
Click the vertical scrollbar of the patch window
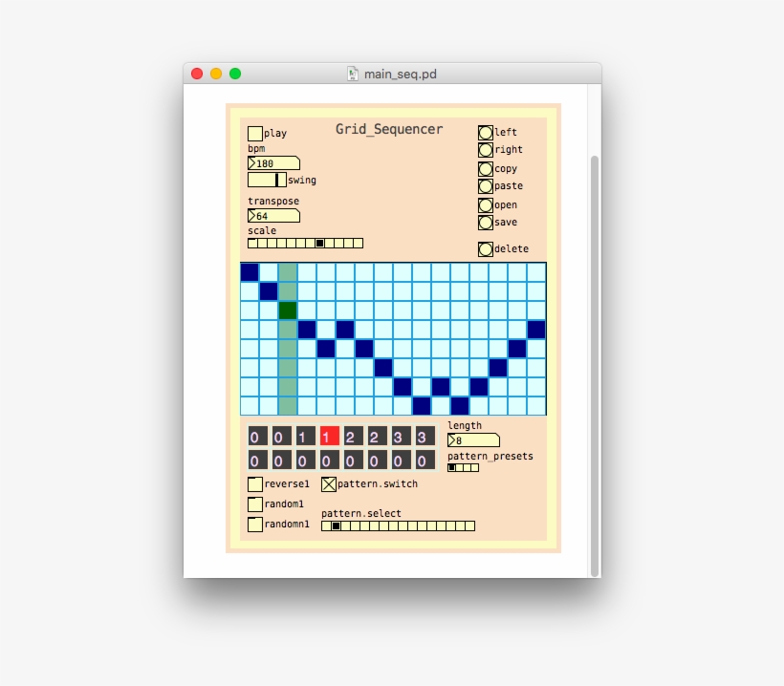[595, 366]
